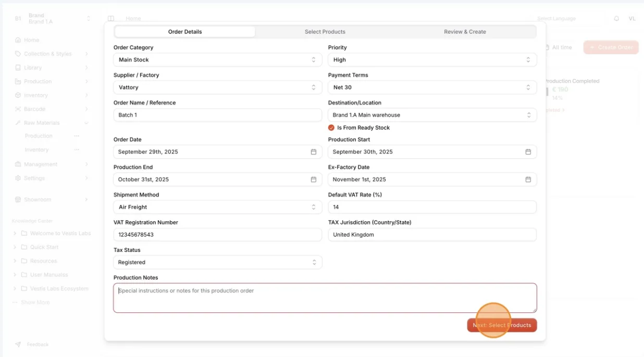Click the notification bell icon

pos(616,18)
